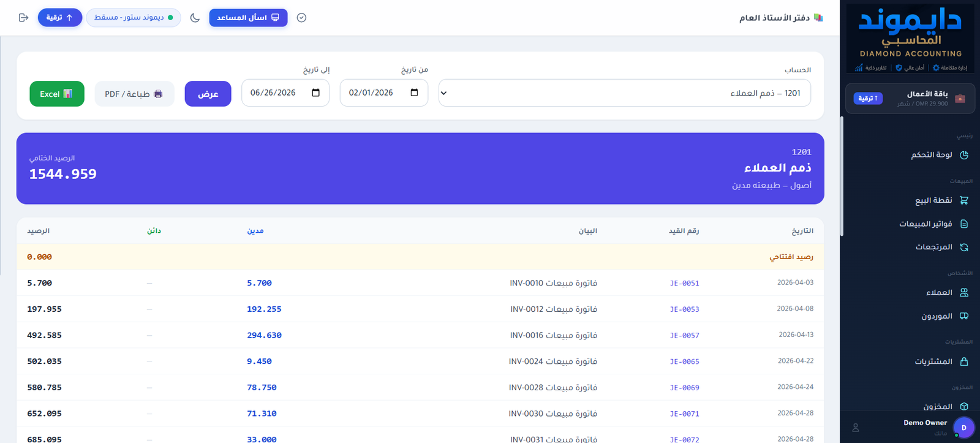Open the ديموند ستور - مسقط branch selector
This screenshot has width=980, height=443.
134,18
